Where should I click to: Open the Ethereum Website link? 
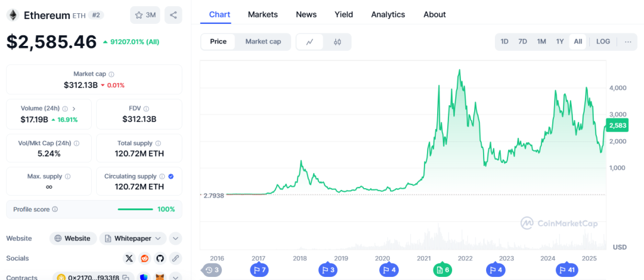coord(73,238)
